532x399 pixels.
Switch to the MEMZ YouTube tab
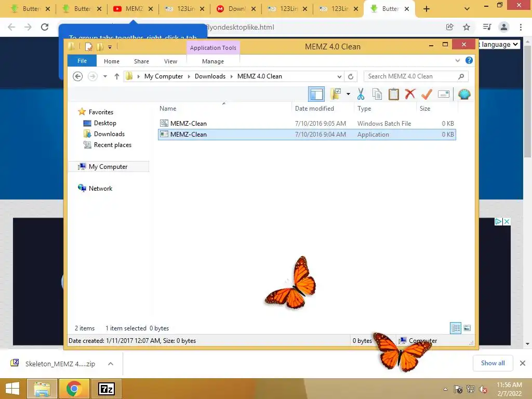click(x=134, y=9)
